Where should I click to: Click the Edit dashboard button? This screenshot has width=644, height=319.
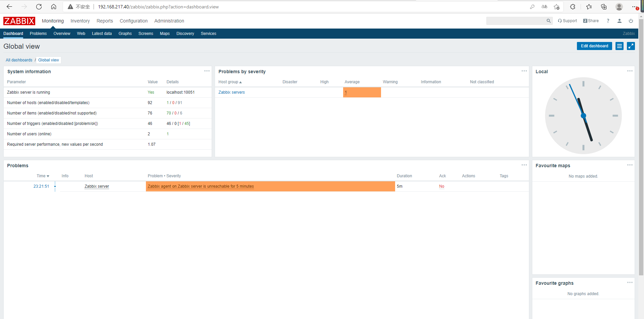[x=594, y=46]
